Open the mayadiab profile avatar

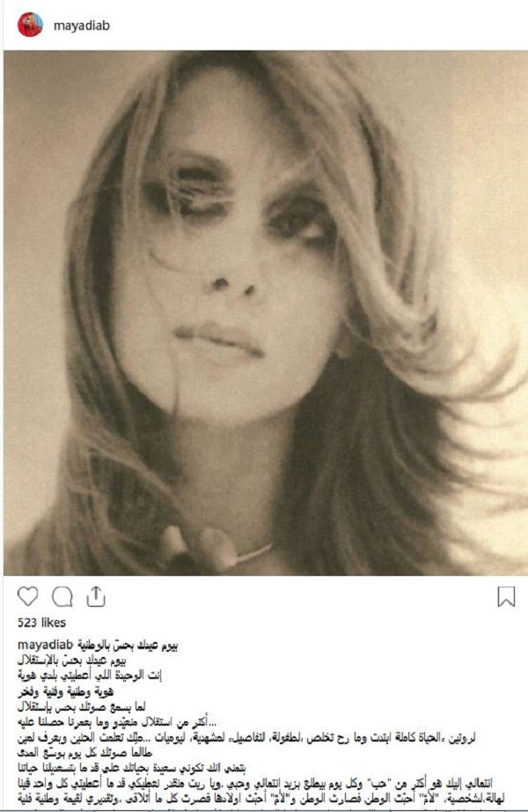[30, 25]
